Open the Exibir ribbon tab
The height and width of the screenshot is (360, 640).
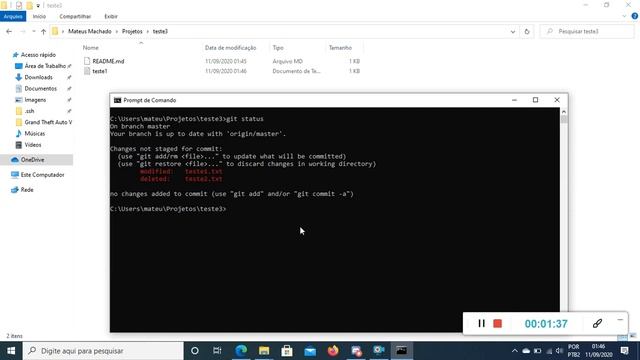click(111, 16)
